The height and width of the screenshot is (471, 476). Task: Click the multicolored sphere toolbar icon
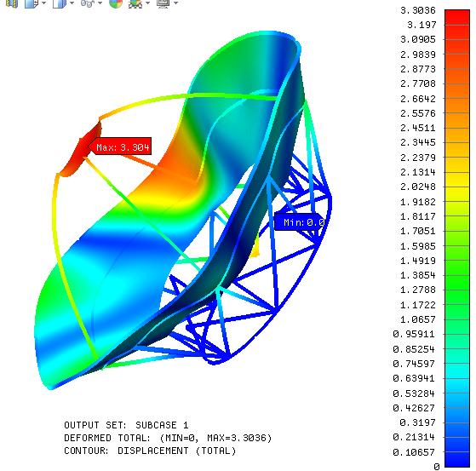click(x=116, y=3)
